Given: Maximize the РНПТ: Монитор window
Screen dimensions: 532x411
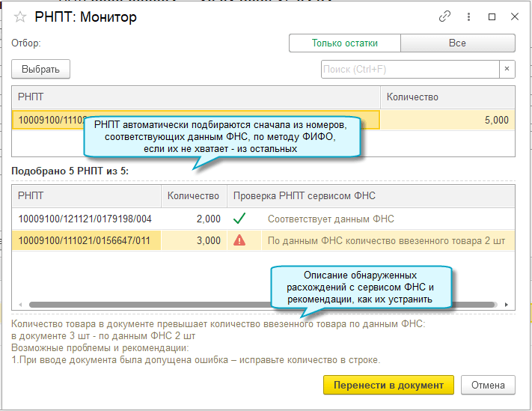Looking at the screenshot, I should coord(492,16).
